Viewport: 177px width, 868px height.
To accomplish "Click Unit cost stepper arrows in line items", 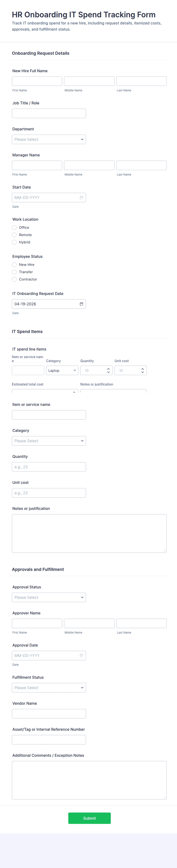I will 143,370.
